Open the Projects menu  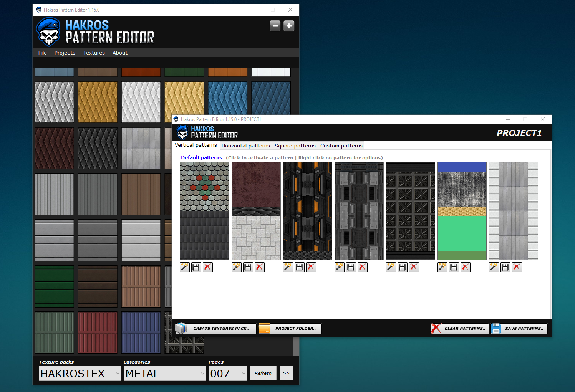pyautogui.click(x=65, y=53)
